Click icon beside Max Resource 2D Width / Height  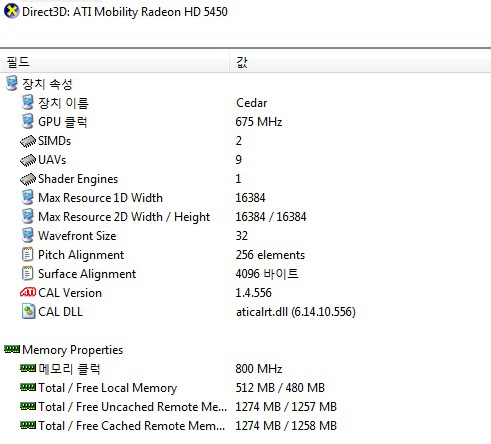click(28, 216)
